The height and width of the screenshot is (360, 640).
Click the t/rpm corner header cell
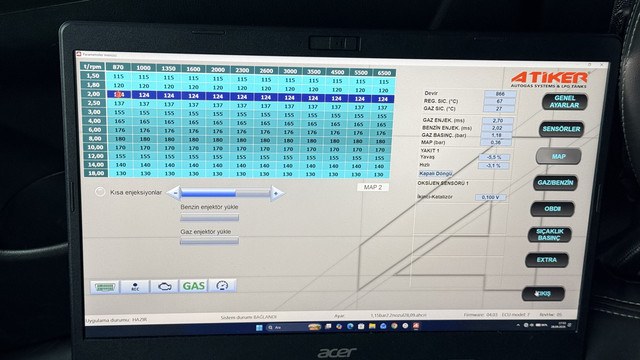pos(93,67)
